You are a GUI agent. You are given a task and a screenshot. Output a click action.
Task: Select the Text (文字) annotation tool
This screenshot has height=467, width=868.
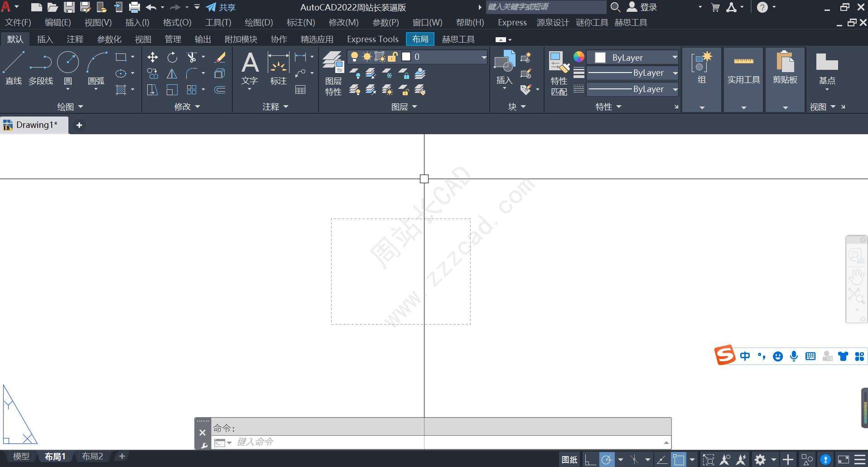coord(250,68)
